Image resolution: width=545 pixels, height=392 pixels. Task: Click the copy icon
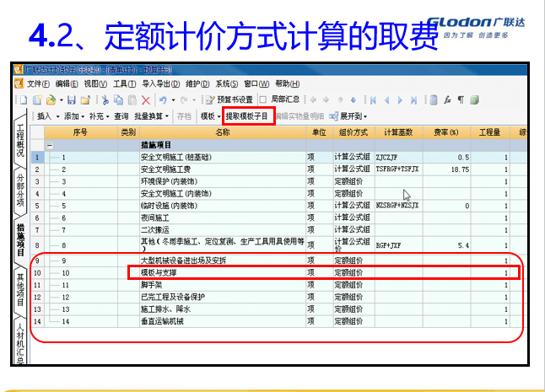[118, 100]
